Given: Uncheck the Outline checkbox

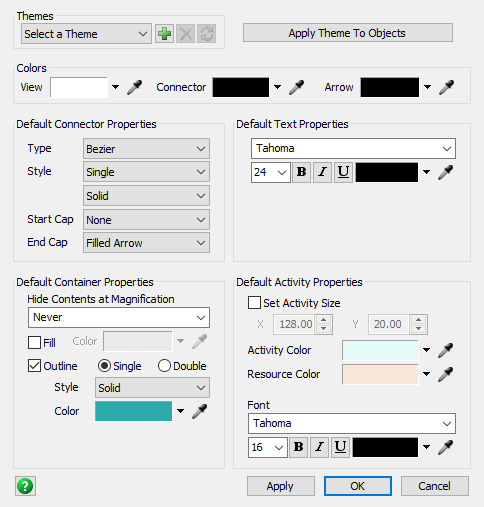Looking at the screenshot, I should coord(34,366).
